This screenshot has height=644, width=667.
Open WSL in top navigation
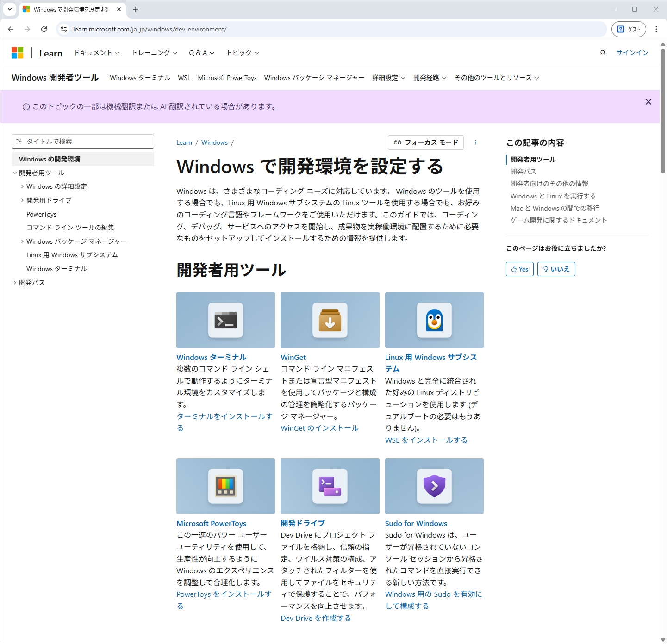point(184,78)
